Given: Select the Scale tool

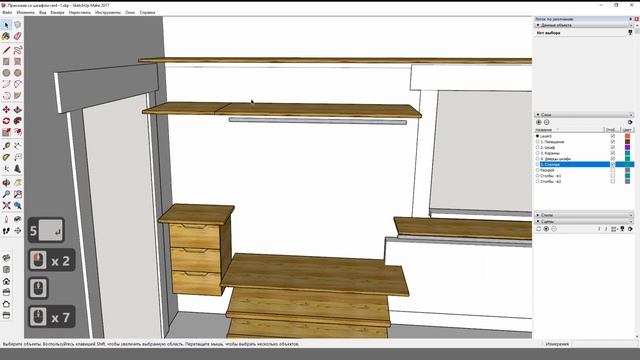Looking at the screenshot, I should tap(6, 133).
